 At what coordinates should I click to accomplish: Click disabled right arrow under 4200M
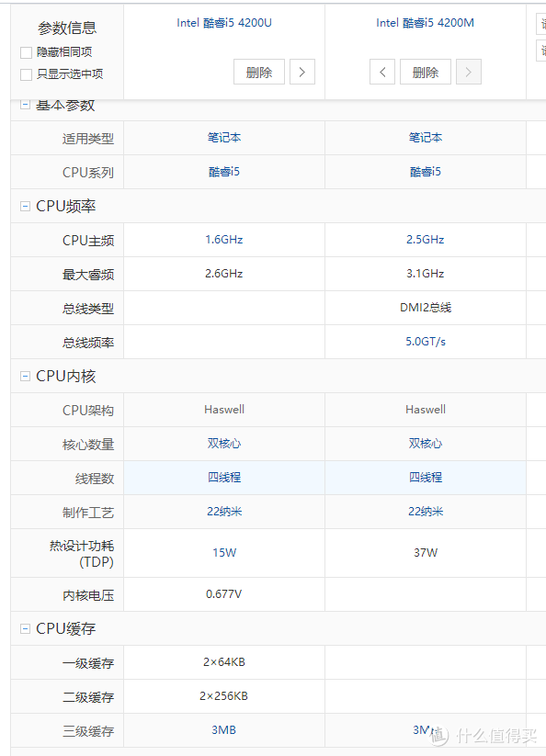[469, 72]
